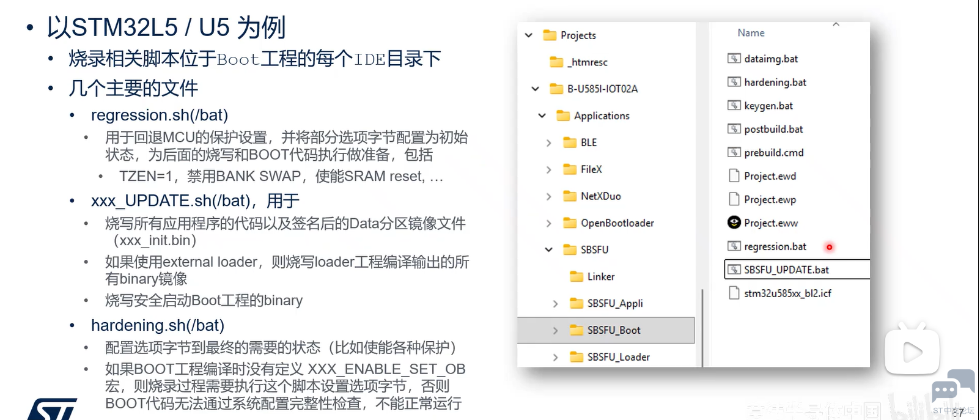Click the Linker folder icon
Screen dimensions: 980x420
pyautogui.click(x=577, y=276)
